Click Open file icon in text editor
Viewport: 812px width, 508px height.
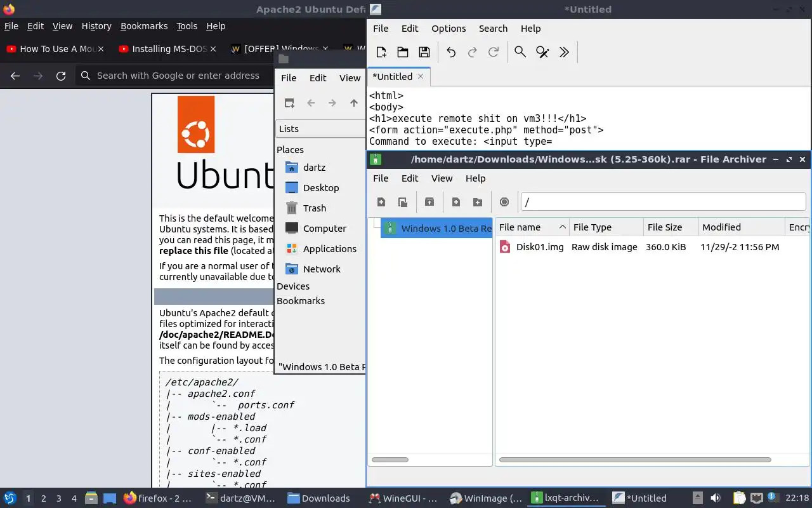click(403, 52)
